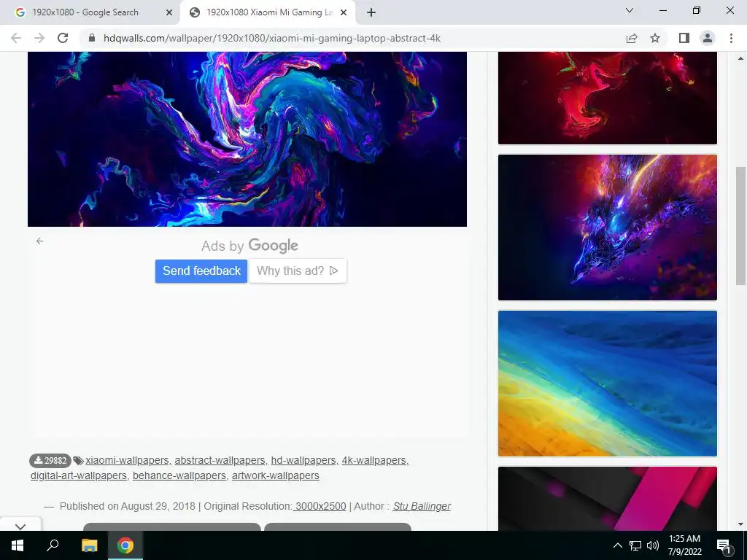Show hidden system tray icons
747x560 pixels.
[617, 545]
